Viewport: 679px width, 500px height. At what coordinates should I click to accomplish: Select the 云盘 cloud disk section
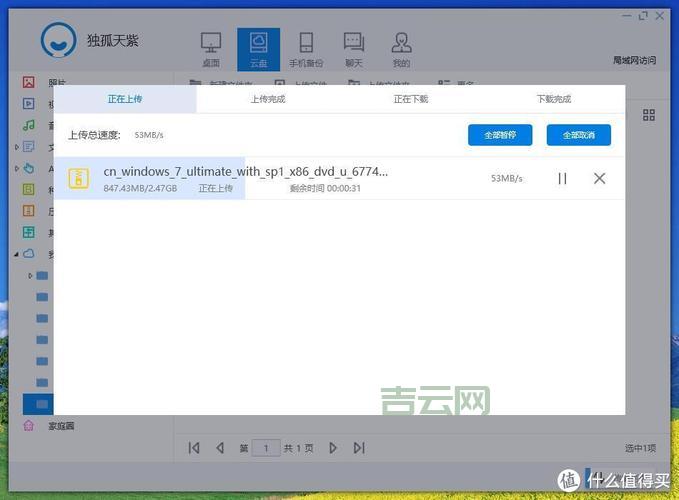coord(259,50)
